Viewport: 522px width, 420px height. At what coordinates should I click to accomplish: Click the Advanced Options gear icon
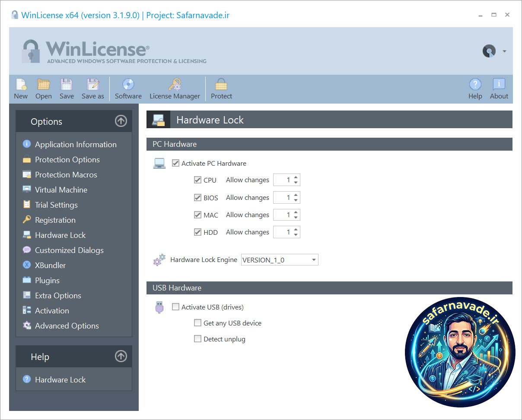[x=27, y=325]
